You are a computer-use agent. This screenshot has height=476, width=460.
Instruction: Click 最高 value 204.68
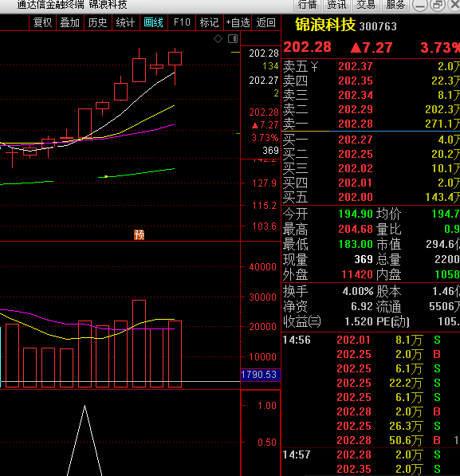[356, 229]
